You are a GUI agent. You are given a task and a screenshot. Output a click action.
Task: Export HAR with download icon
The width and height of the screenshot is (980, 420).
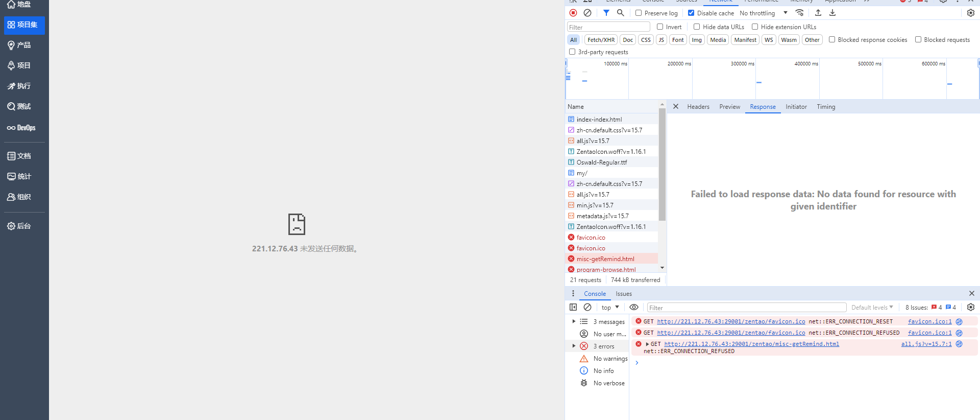(832, 13)
